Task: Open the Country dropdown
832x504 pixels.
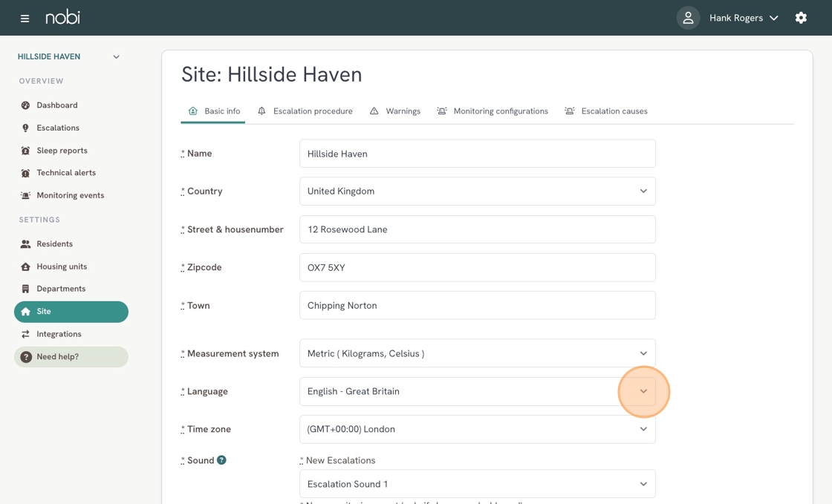Action: (477, 192)
